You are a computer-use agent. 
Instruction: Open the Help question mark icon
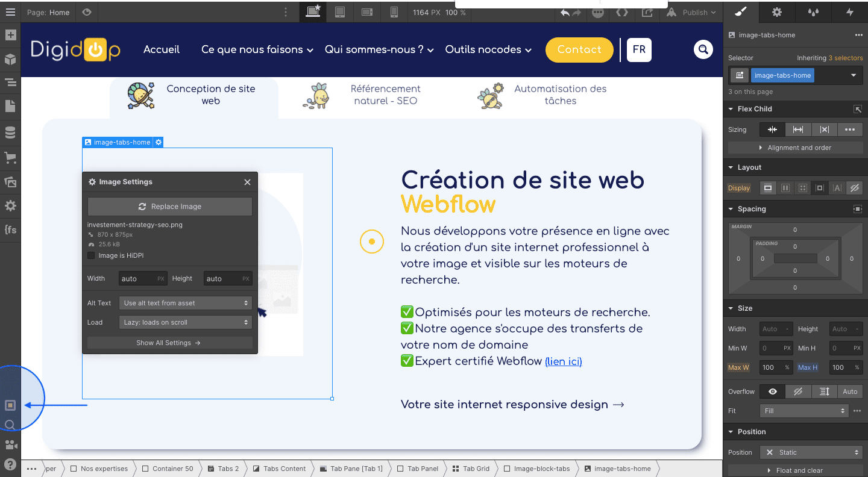point(10,464)
